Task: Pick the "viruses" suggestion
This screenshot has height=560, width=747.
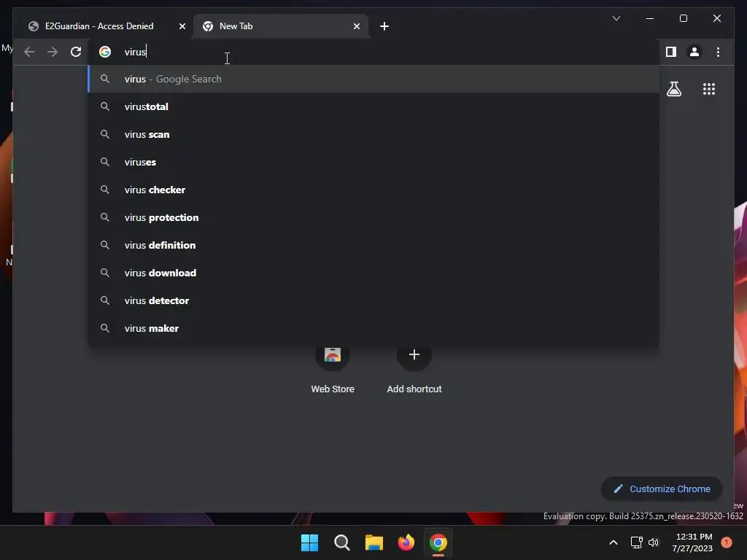Action: pyautogui.click(x=374, y=162)
